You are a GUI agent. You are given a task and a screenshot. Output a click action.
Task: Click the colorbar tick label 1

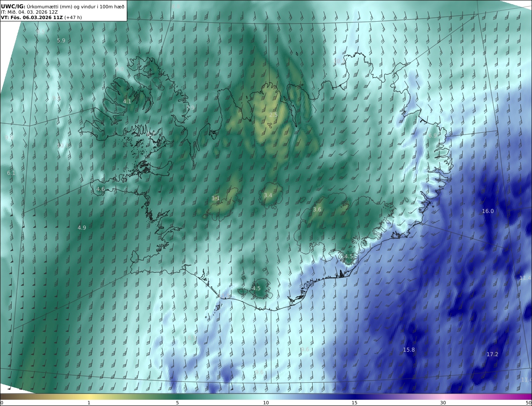89,403
